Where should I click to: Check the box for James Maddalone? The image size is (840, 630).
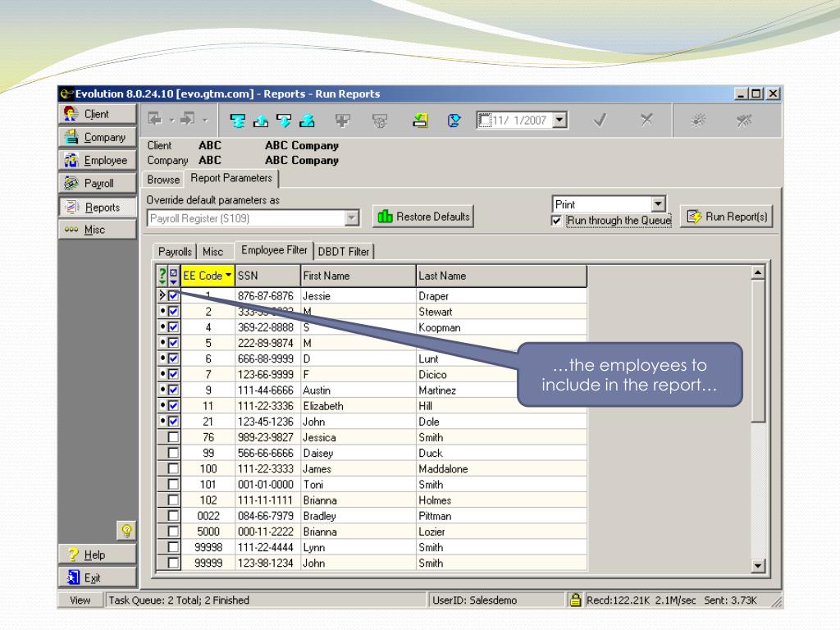tap(173, 468)
